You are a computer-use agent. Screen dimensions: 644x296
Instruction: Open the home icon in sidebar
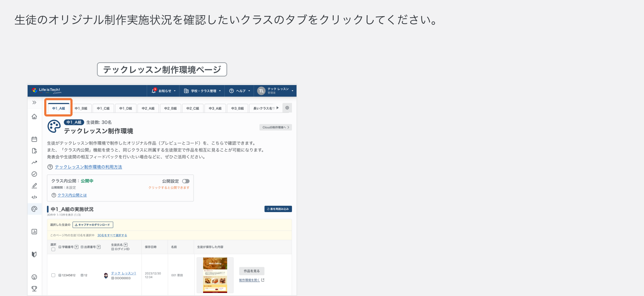click(34, 116)
